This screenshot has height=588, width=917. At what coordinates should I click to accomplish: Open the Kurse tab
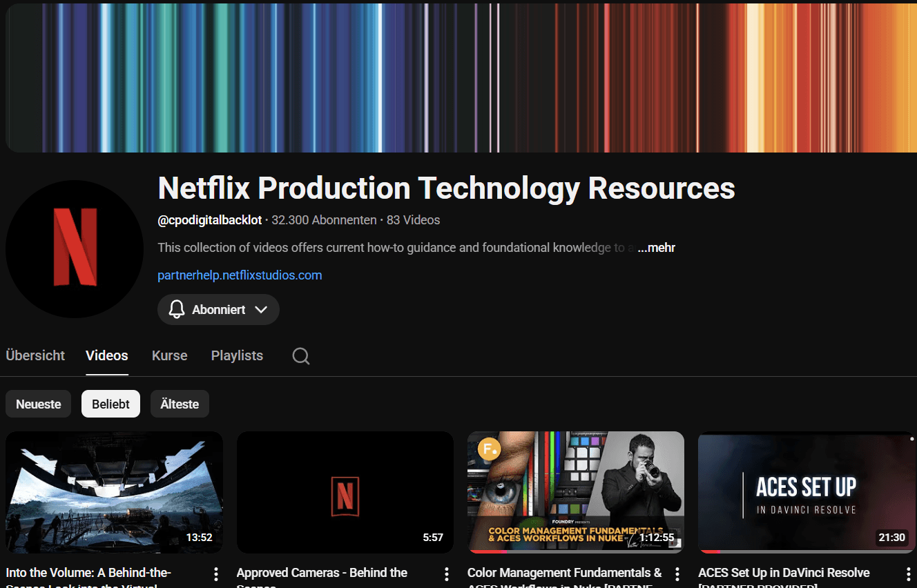click(x=170, y=355)
